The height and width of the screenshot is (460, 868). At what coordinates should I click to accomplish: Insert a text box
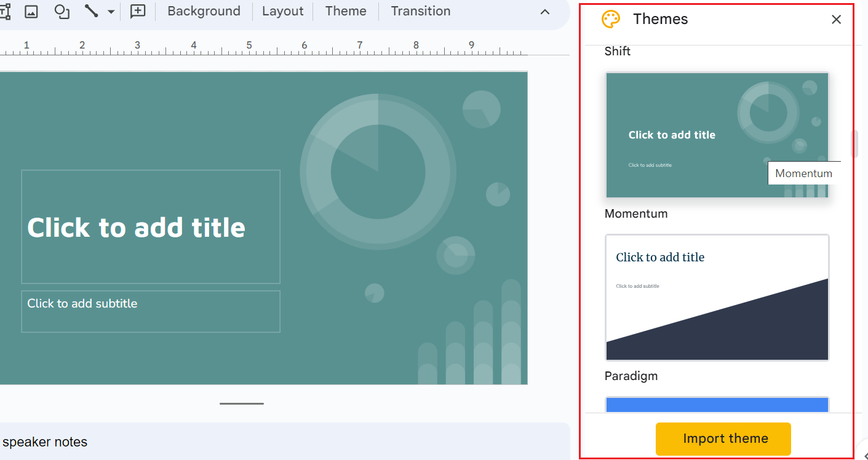5,11
